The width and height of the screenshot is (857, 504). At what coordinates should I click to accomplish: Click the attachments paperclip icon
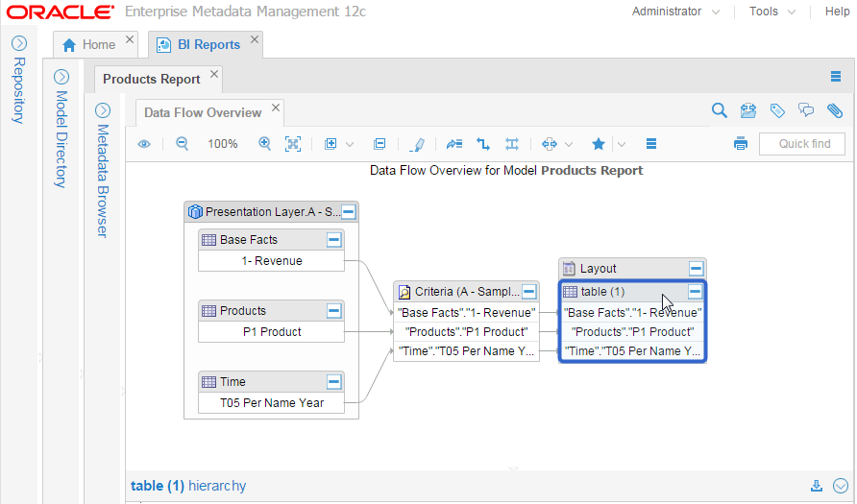(x=835, y=111)
